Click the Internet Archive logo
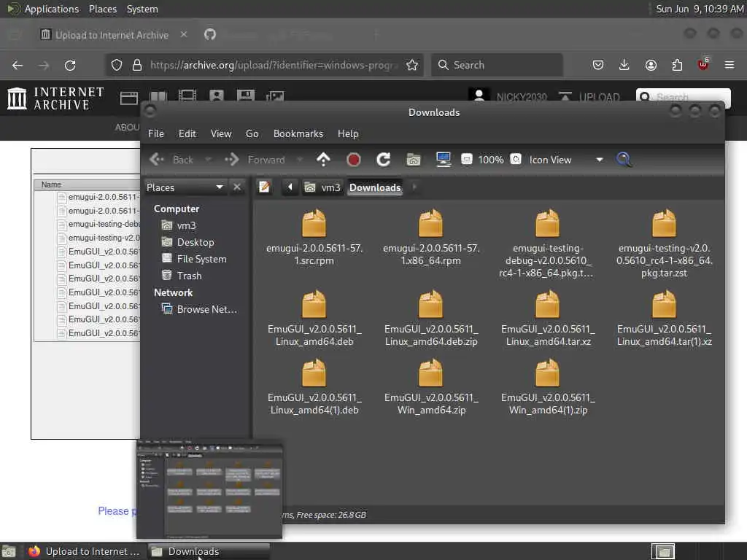This screenshot has width=747, height=560. click(x=55, y=98)
